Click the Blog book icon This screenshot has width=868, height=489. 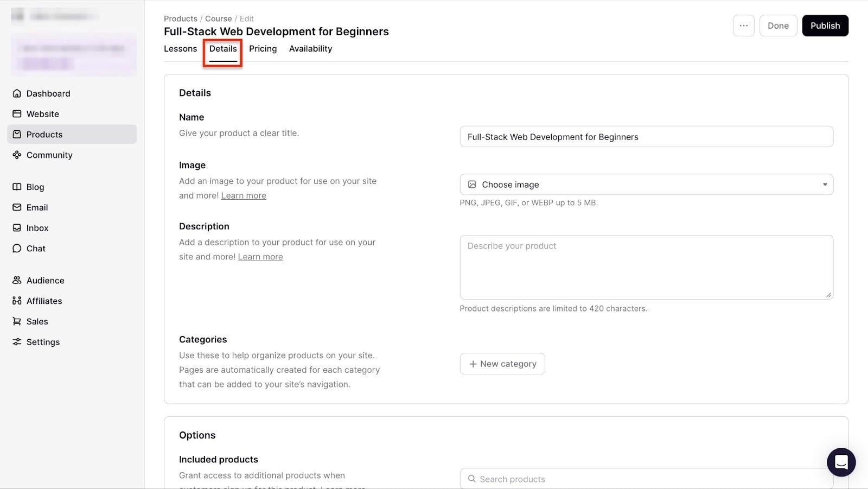(17, 187)
